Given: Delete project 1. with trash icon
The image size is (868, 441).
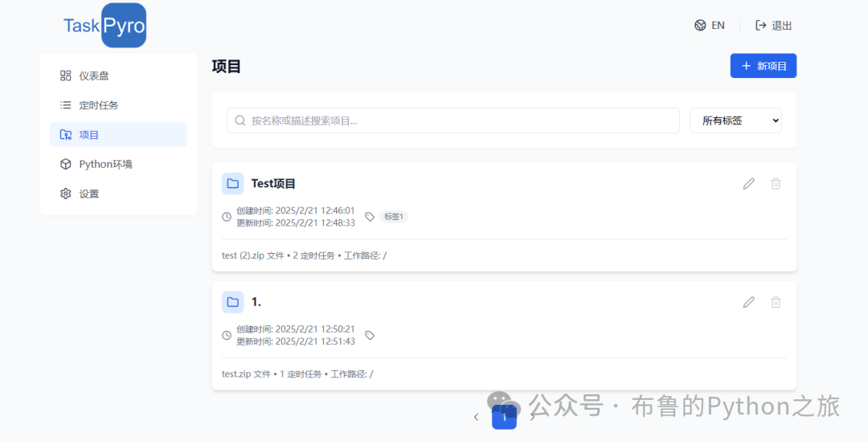Looking at the screenshot, I should 776,302.
